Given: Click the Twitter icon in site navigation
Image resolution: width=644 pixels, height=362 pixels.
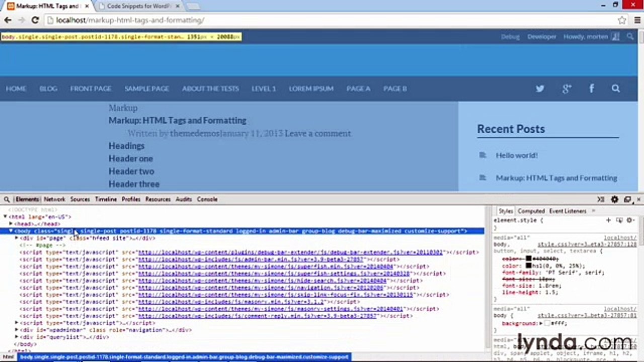Looking at the screenshot, I should click(540, 88).
